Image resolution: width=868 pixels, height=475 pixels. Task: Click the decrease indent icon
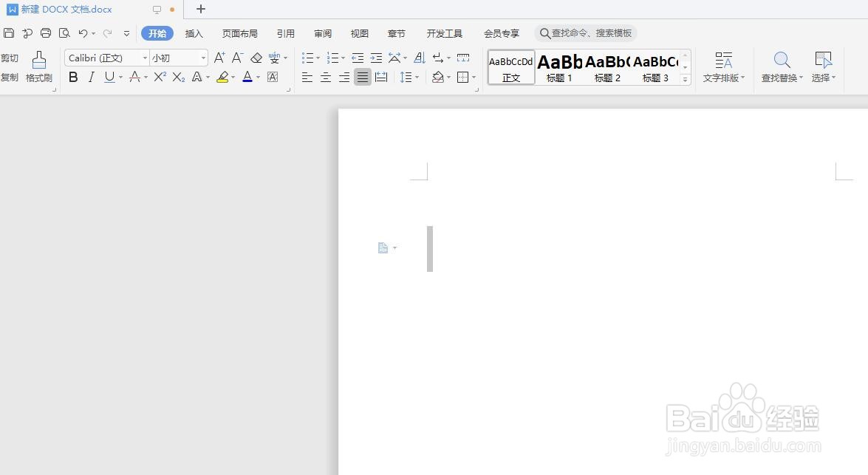[x=358, y=58]
